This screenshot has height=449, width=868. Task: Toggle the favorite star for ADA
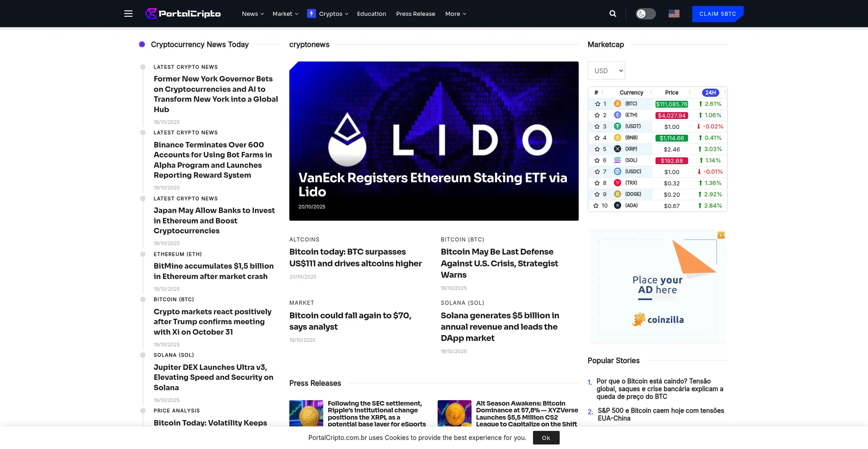point(596,206)
